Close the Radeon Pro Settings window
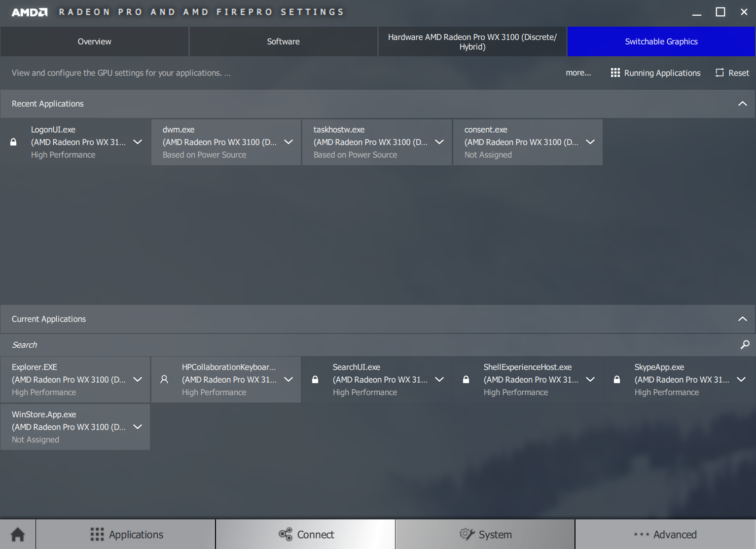This screenshot has height=549, width=756. pos(744,12)
